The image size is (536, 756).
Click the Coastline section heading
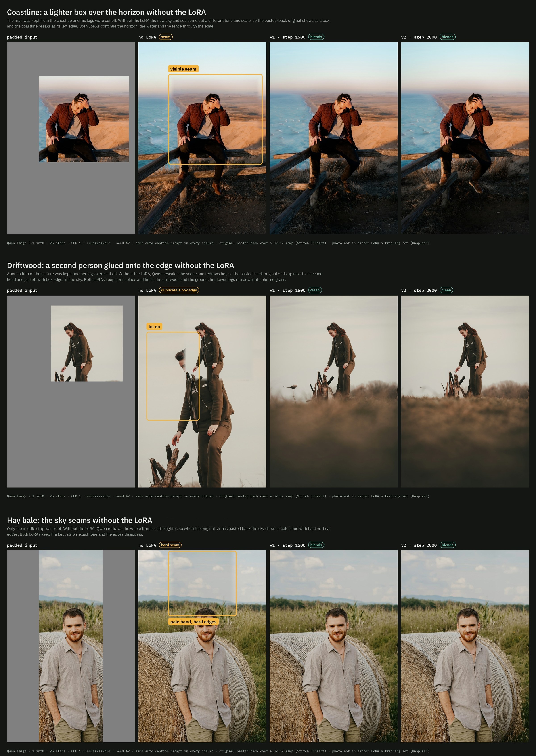106,12
